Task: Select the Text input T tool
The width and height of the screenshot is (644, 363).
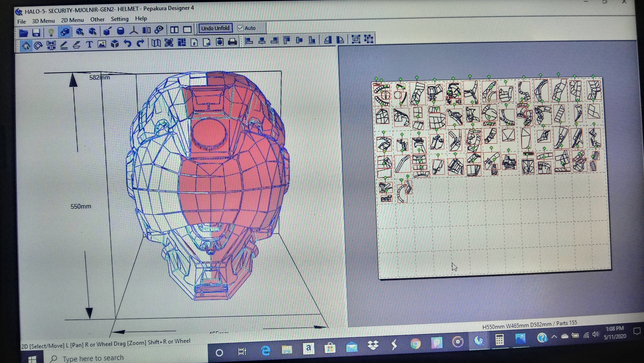Action: 89,45
